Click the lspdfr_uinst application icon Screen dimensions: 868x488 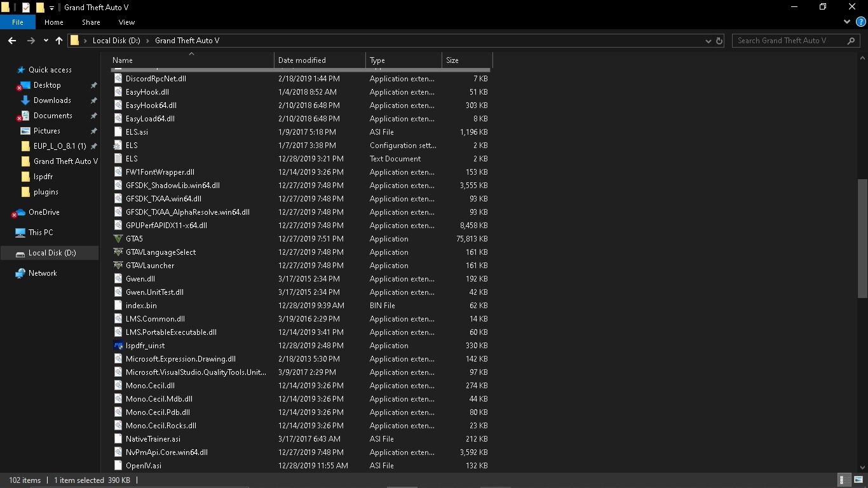[x=118, y=346]
